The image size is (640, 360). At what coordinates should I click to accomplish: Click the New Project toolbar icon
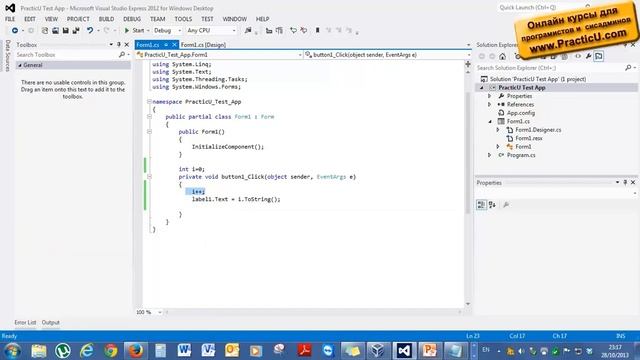[x=45, y=31]
